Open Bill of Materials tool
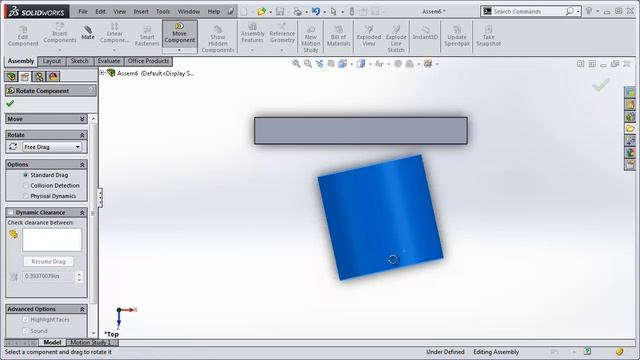640x360 pixels. click(x=338, y=36)
